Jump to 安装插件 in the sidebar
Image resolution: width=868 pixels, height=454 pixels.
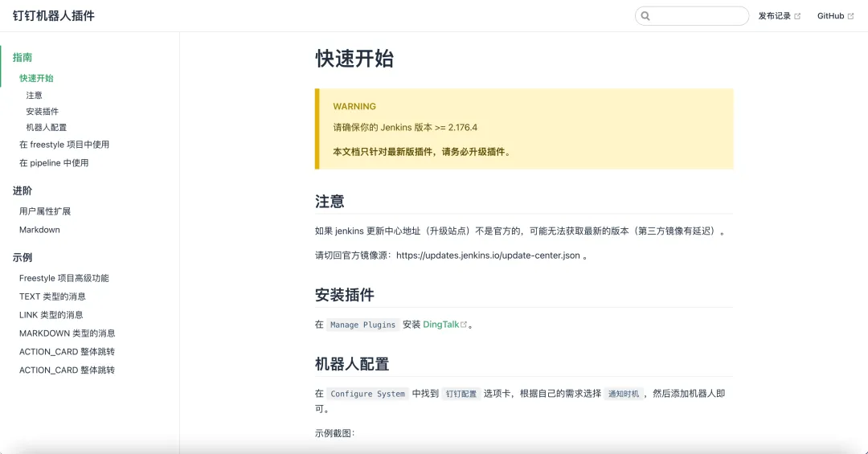click(x=42, y=111)
